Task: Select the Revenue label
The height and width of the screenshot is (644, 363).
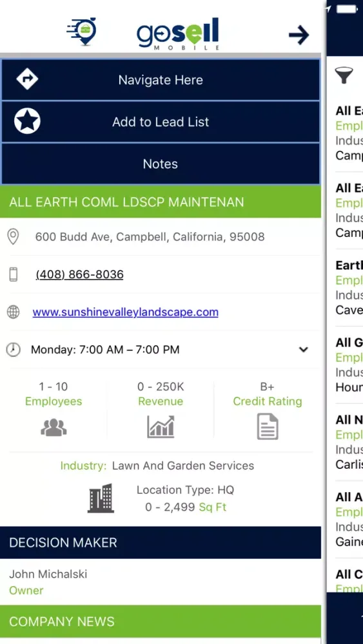Action: (x=161, y=401)
